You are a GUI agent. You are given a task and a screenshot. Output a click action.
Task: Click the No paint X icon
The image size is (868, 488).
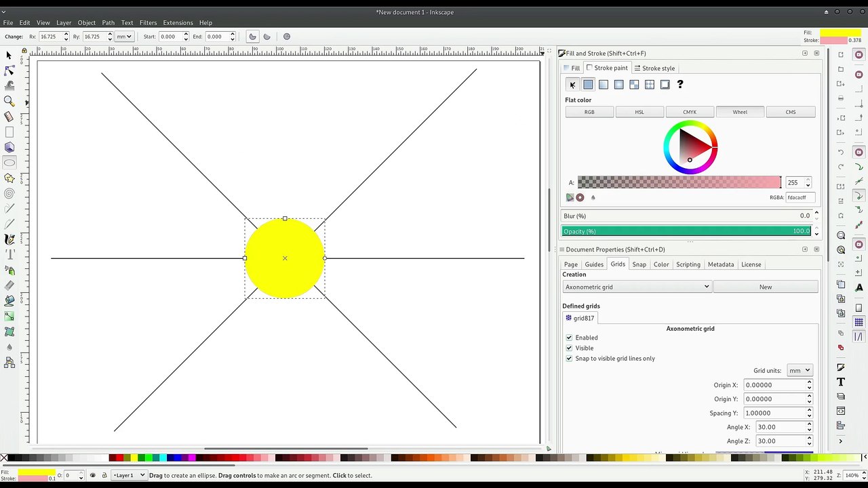pos(572,85)
